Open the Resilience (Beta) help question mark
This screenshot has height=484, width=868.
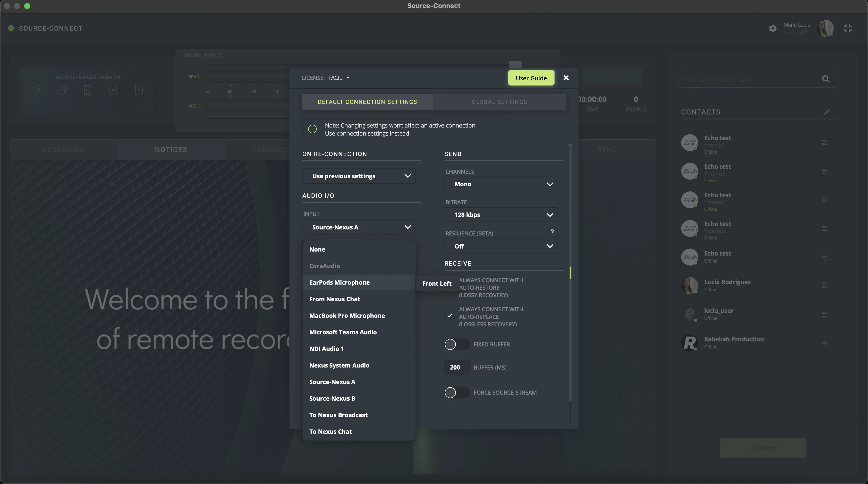point(552,232)
